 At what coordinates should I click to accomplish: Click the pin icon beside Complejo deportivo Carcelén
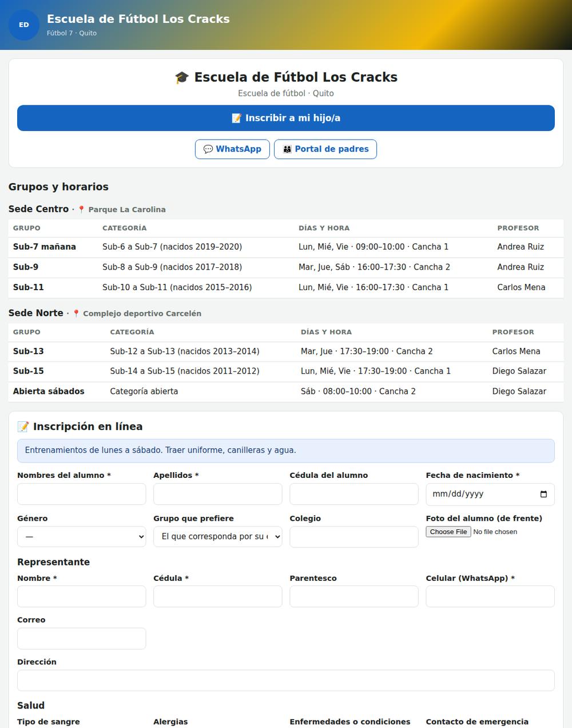tap(76, 314)
